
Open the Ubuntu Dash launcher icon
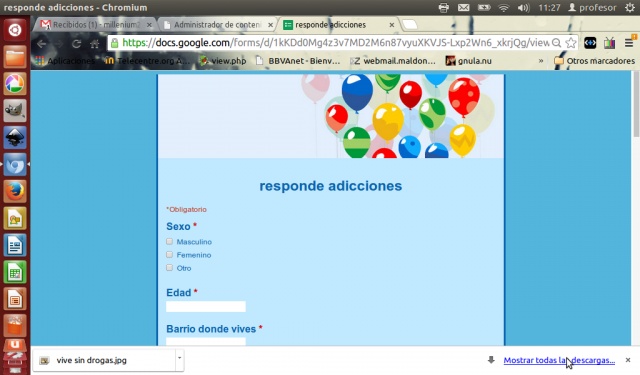coord(15,30)
